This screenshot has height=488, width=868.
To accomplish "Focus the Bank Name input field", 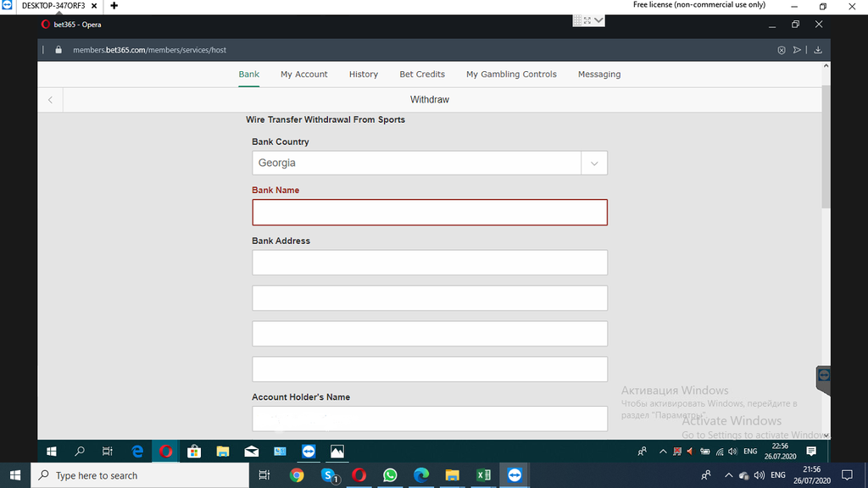I will [430, 213].
